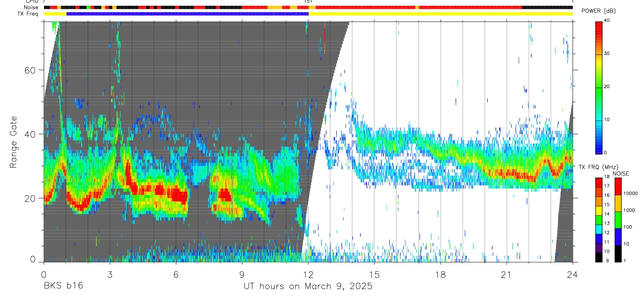Click the '60' tick on Range Gate axis

pyautogui.click(x=29, y=70)
